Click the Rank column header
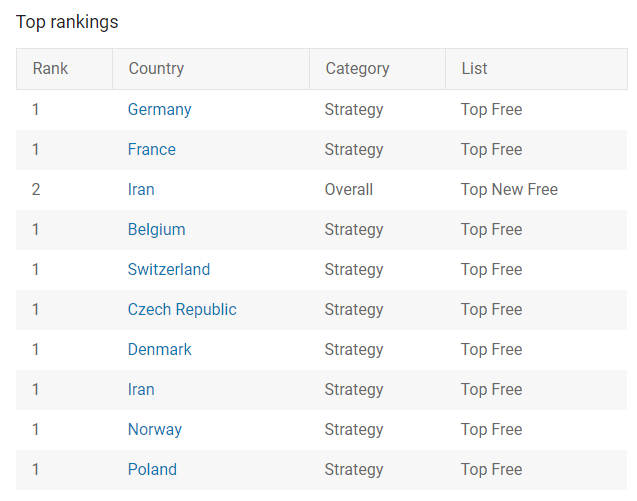Viewport: 637px width, 501px height. pos(50,69)
